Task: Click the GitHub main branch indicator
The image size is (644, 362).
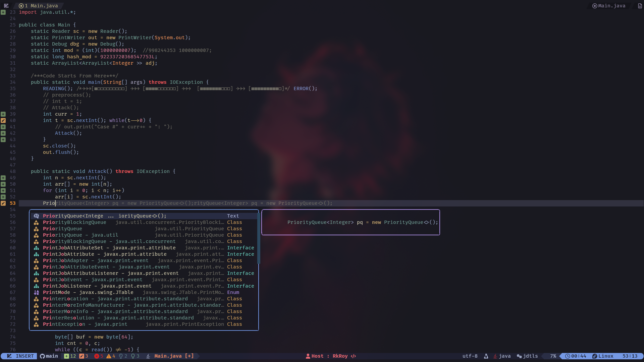Action: [x=49, y=356]
